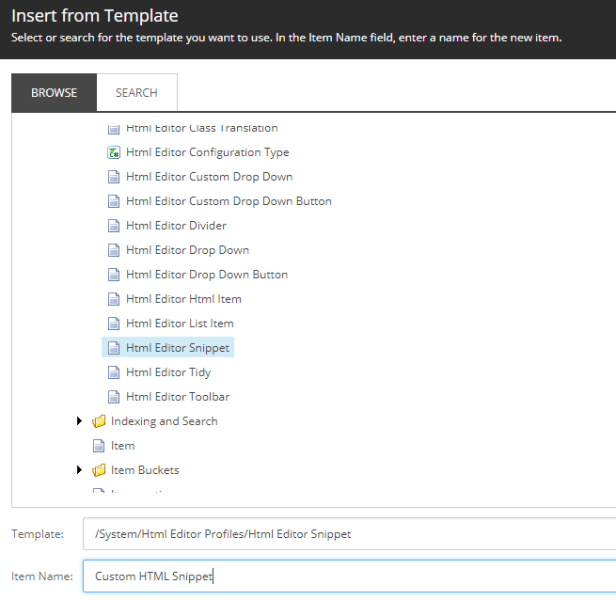Expand the Item Buckets folder
Screen dimensions: 616x600
tap(79, 470)
